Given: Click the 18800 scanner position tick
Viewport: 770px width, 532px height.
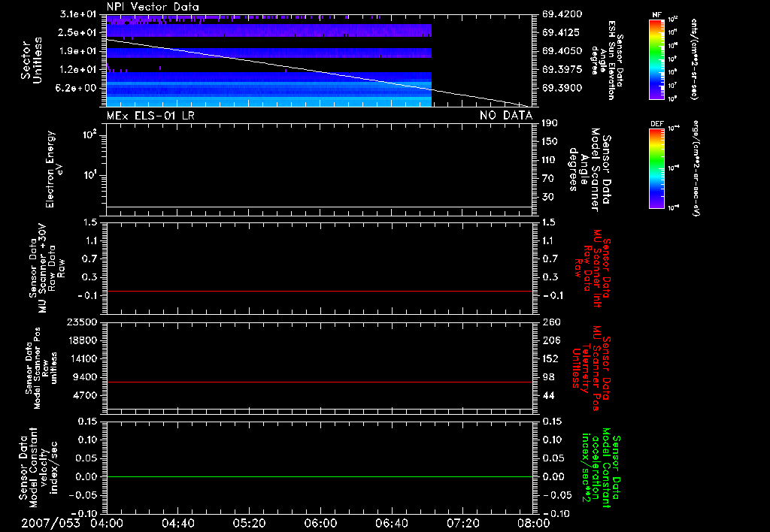Looking at the screenshot, I should pyautogui.click(x=82, y=340).
